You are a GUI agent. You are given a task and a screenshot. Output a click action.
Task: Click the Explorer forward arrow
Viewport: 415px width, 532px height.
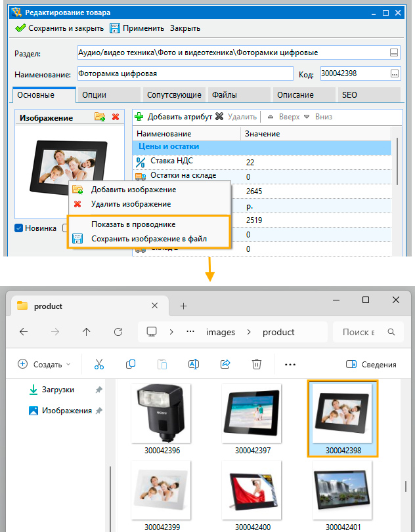point(55,332)
